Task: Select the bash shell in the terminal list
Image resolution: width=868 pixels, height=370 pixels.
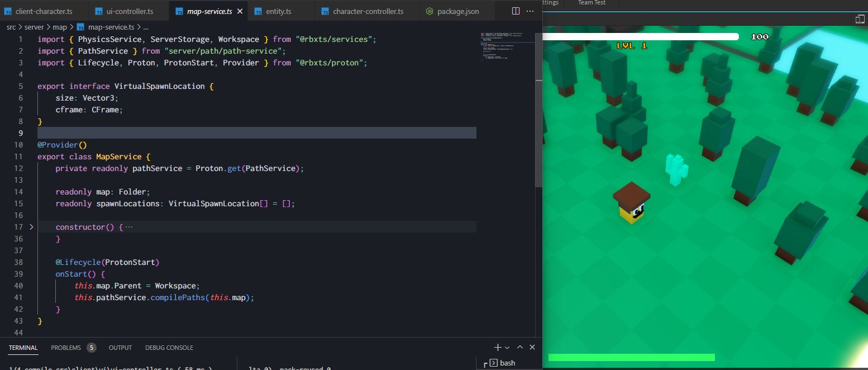Action: (x=507, y=362)
